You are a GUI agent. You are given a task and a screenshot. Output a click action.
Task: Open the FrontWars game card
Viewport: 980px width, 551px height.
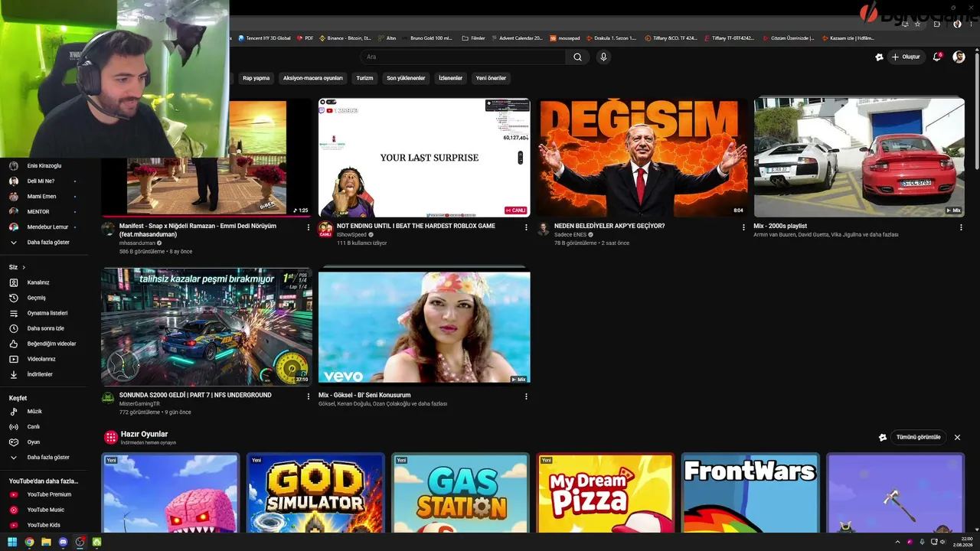click(750, 494)
